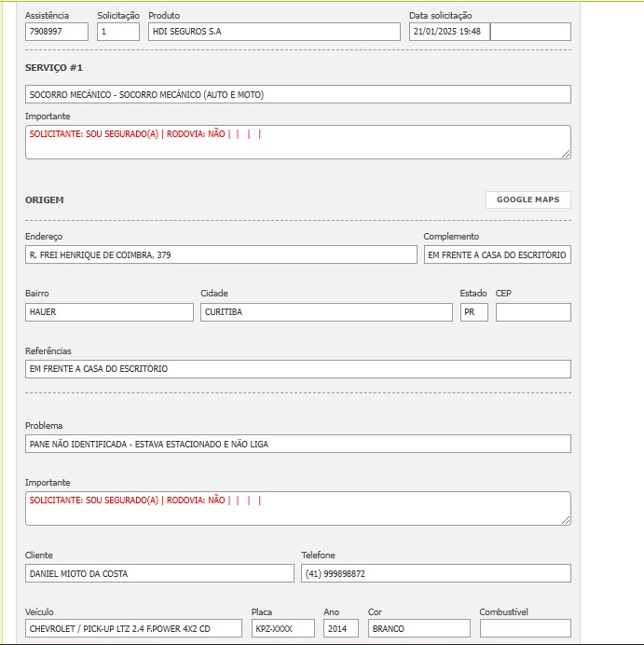644x645 pixels.
Task: Grab the first Importante textarea resize handle
Action: pos(566,154)
